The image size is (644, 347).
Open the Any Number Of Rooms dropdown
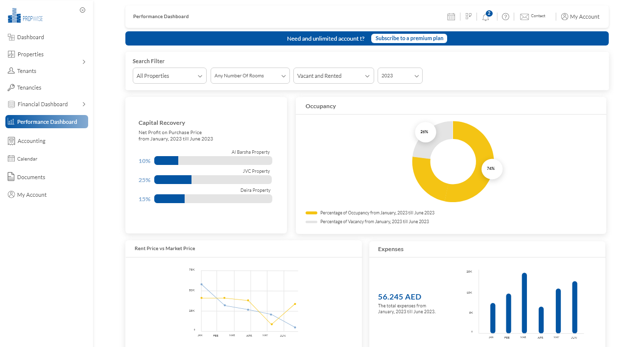(x=250, y=76)
